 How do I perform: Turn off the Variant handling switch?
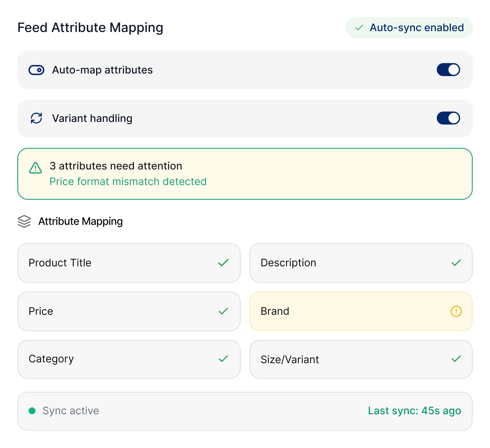pos(448,118)
